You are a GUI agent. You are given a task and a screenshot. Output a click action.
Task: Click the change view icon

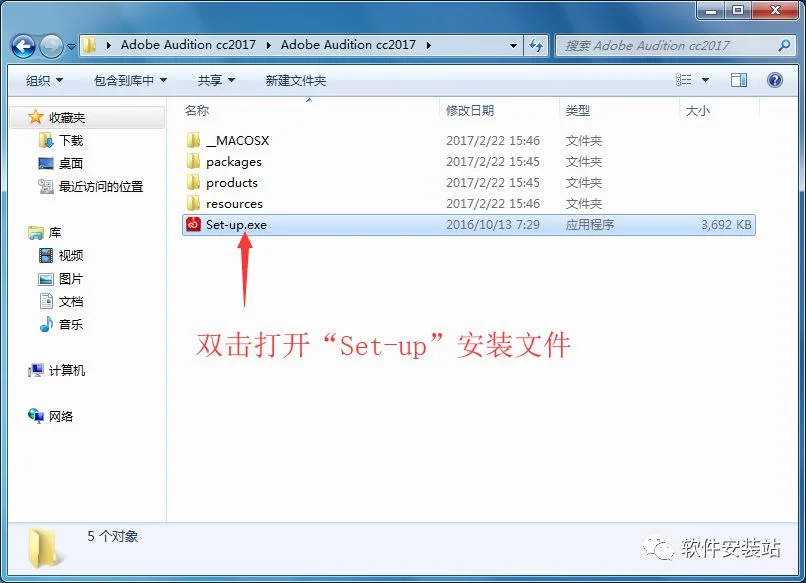click(684, 80)
